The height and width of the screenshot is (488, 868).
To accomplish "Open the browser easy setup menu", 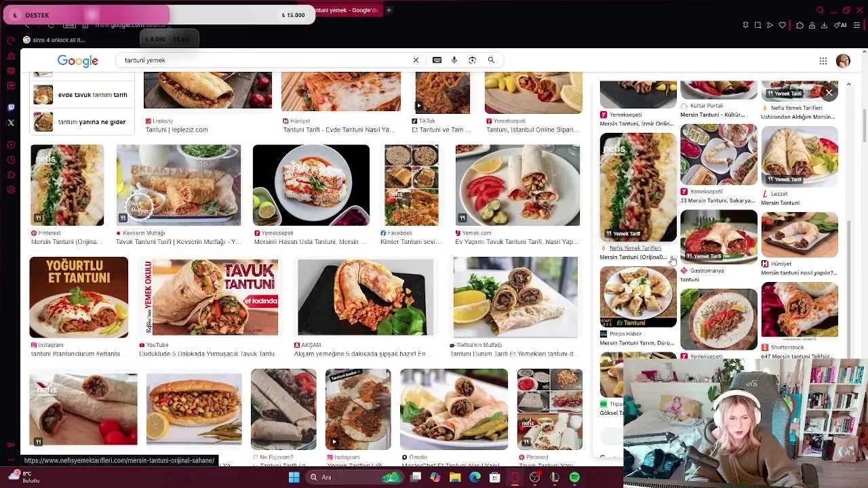I will tap(858, 25).
